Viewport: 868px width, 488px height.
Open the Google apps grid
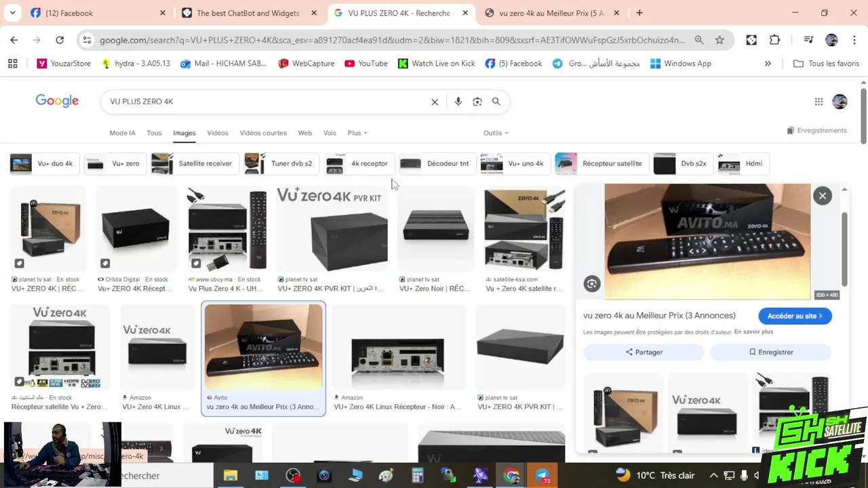click(x=818, y=102)
